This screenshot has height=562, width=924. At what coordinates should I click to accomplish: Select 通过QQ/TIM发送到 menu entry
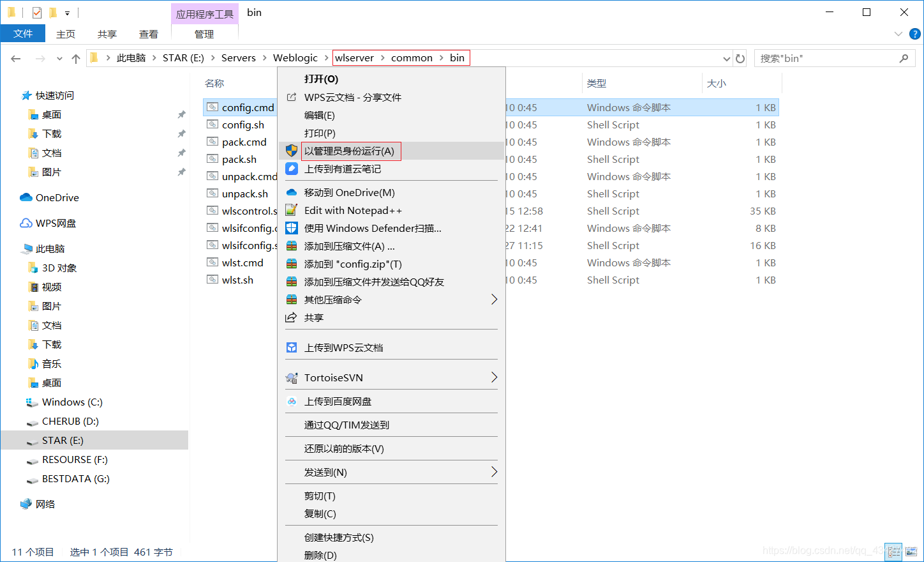391,425
